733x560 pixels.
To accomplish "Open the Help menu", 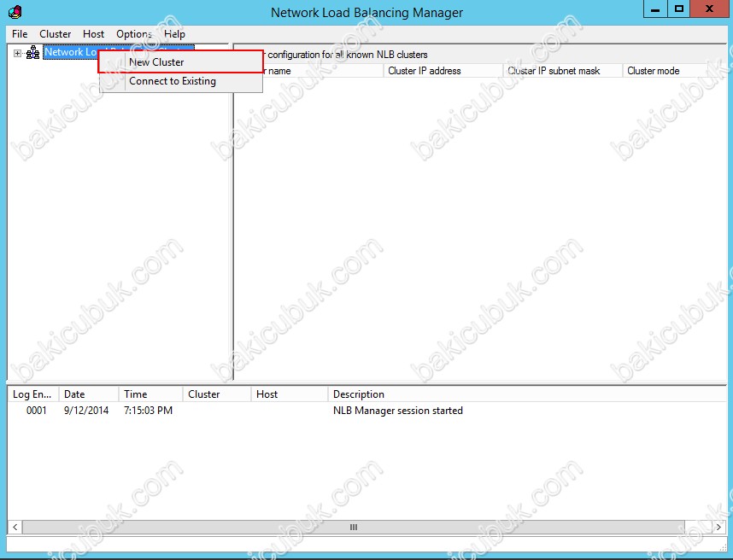I will [x=175, y=34].
